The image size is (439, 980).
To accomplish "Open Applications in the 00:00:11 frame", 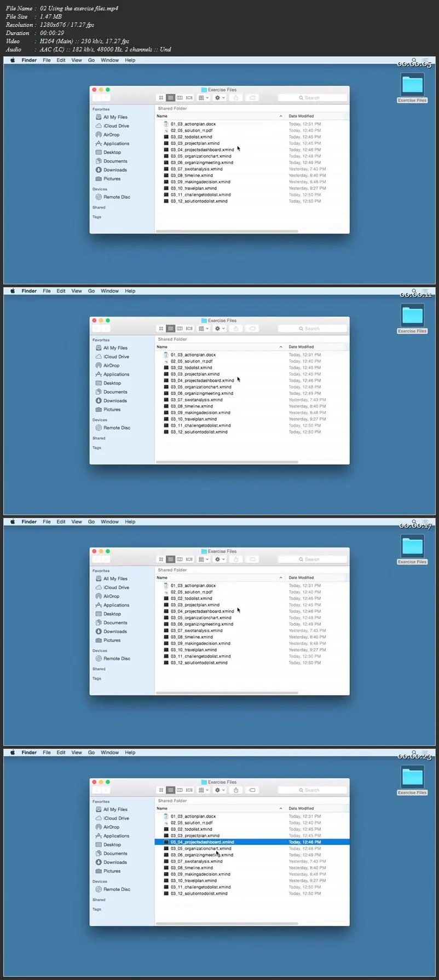I will click(113, 374).
